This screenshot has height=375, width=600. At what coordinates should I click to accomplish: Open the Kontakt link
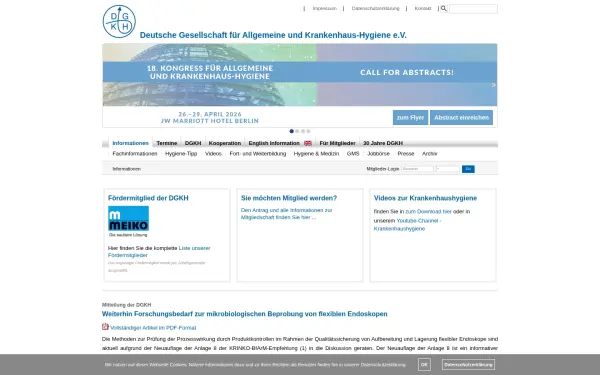(423, 8)
